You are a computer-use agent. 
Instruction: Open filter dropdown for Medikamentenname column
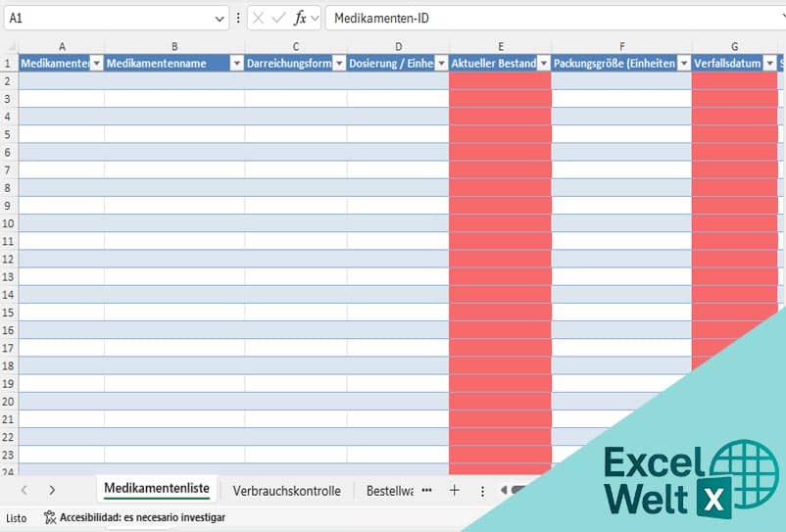click(236, 63)
